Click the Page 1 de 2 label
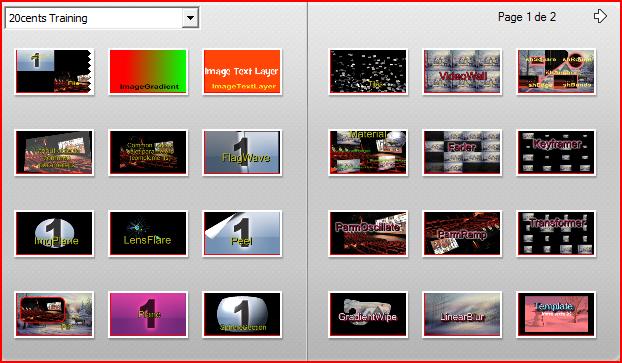The image size is (622, 363). point(527,17)
